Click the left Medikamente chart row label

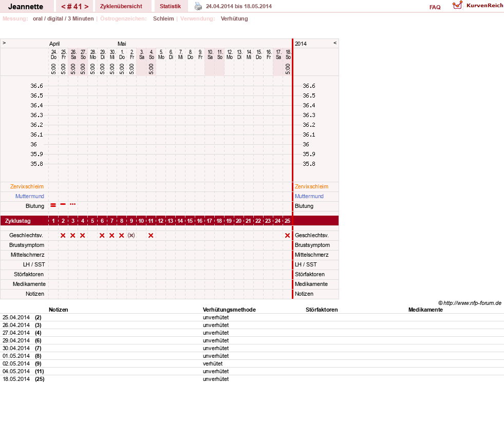coord(29,284)
